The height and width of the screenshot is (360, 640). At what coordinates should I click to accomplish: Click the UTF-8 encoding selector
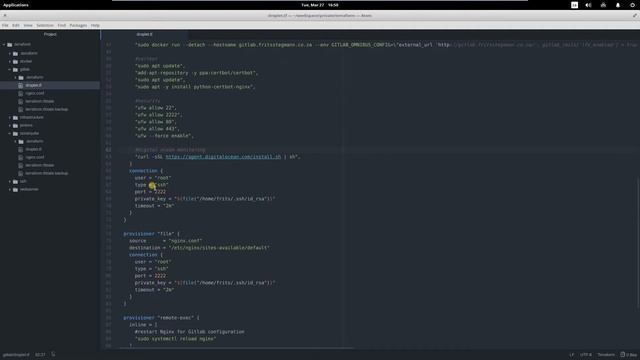(586, 355)
